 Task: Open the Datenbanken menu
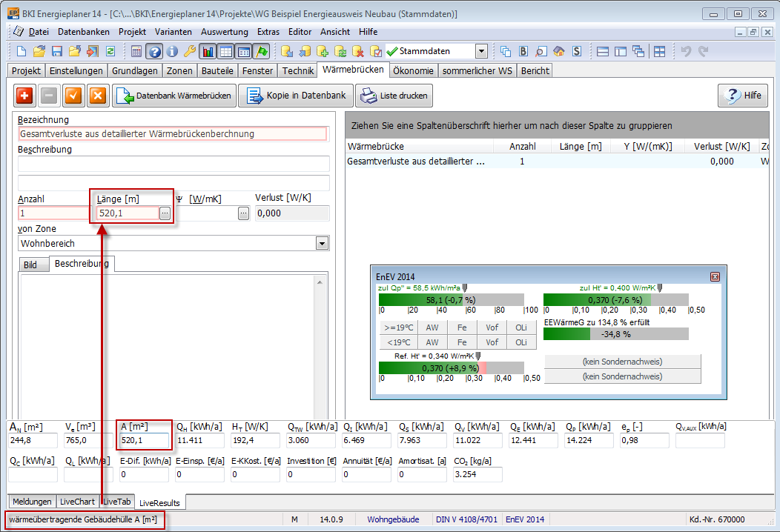click(84, 32)
